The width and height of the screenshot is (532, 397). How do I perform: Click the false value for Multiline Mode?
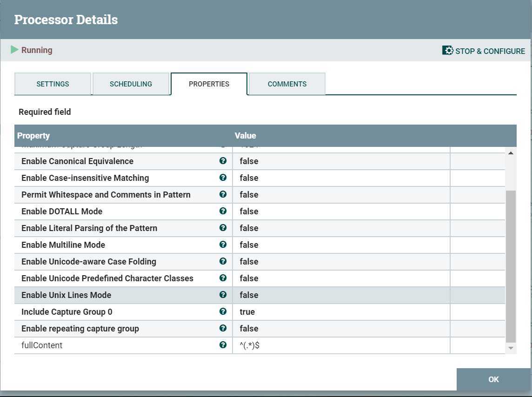point(249,245)
